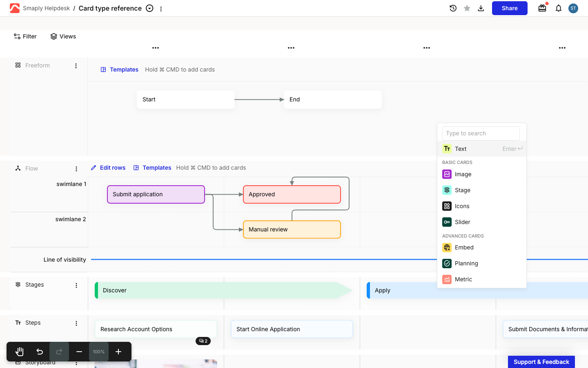Select the hand pan tool
The width and height of the screenshot is (588, 368).
coord(19,352)
